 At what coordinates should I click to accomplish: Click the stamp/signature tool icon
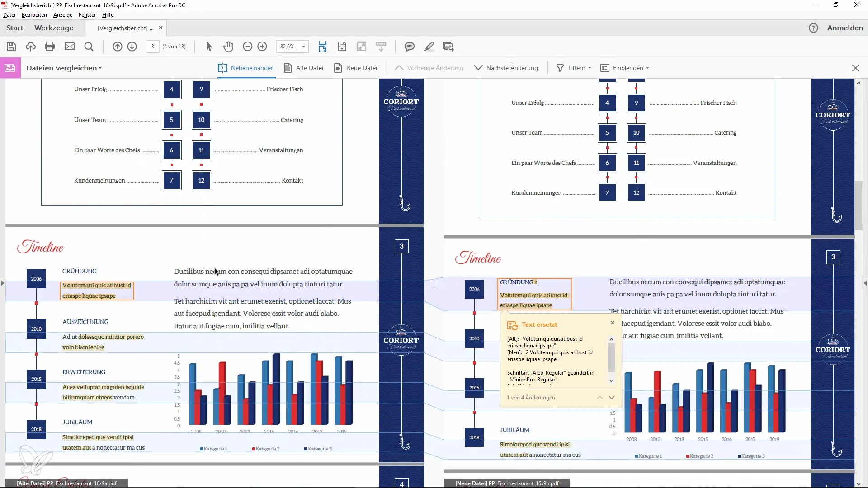448,47
